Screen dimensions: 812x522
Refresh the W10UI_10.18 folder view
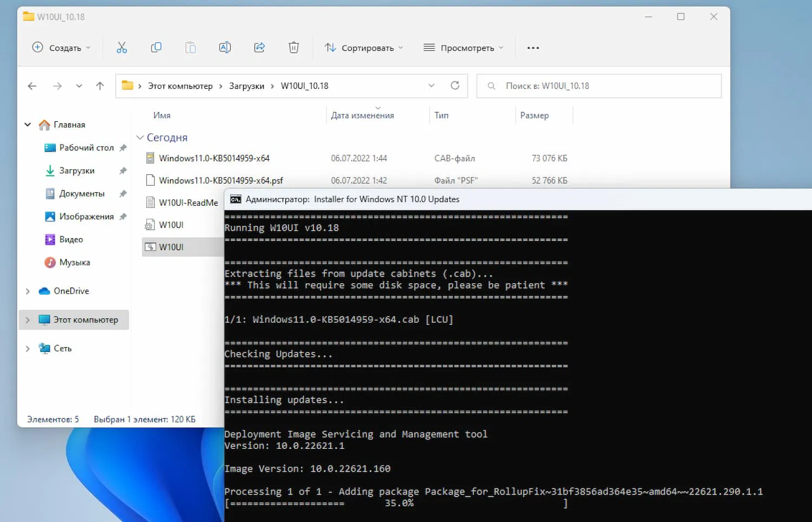point(455,86)
